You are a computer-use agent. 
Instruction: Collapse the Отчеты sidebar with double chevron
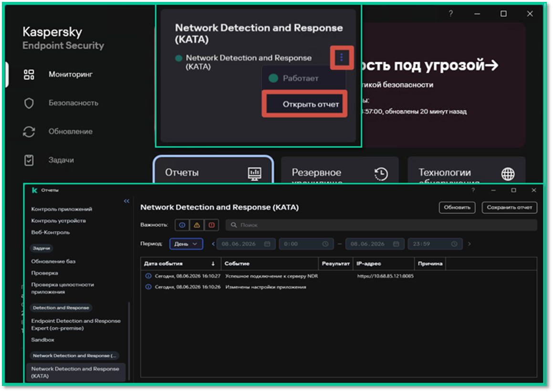126,201
